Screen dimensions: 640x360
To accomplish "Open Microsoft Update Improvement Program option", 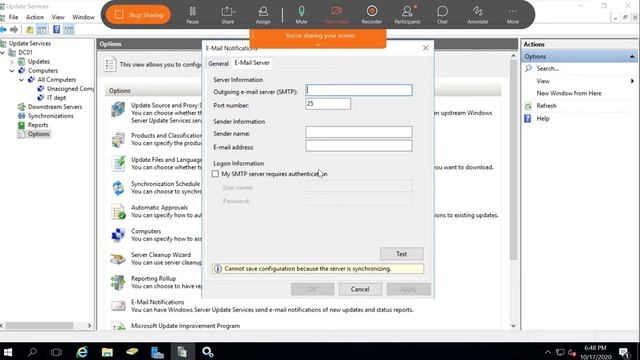I will [185, 326].
